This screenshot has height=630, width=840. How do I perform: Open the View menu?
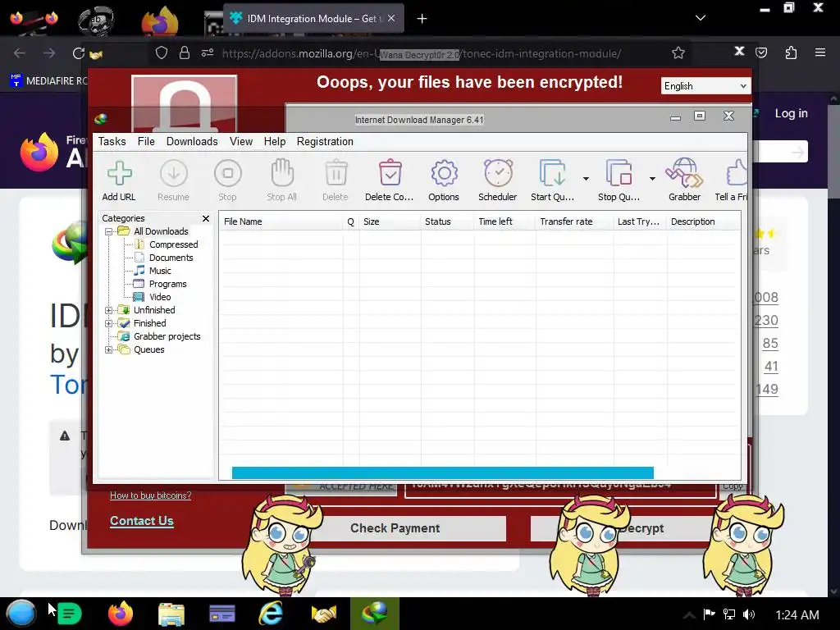click(241, 141)
